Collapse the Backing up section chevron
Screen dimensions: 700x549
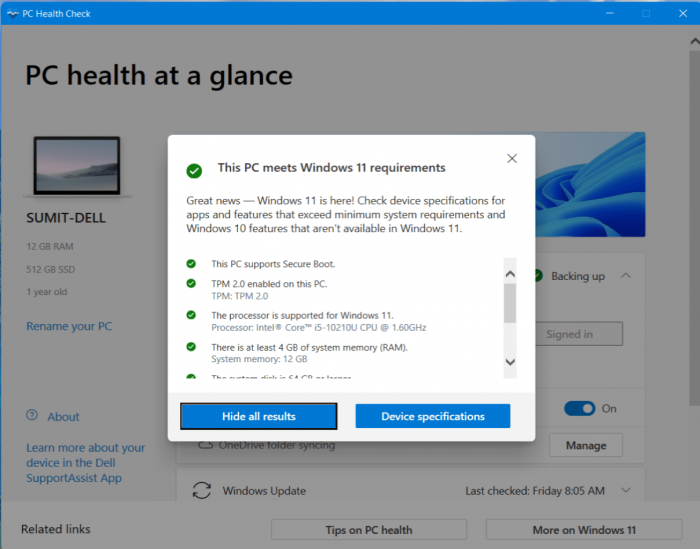[626, 276]
